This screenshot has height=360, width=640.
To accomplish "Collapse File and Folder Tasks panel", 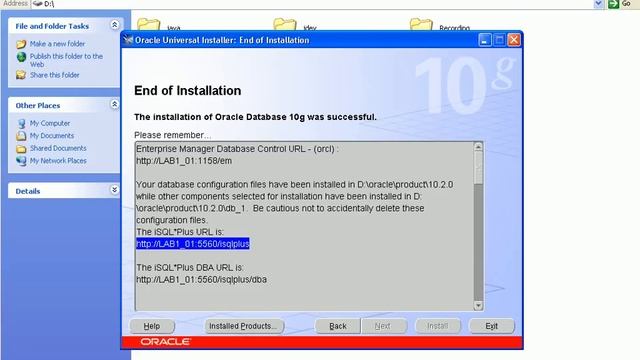I will pyautogui.click(x=115, y=25).
